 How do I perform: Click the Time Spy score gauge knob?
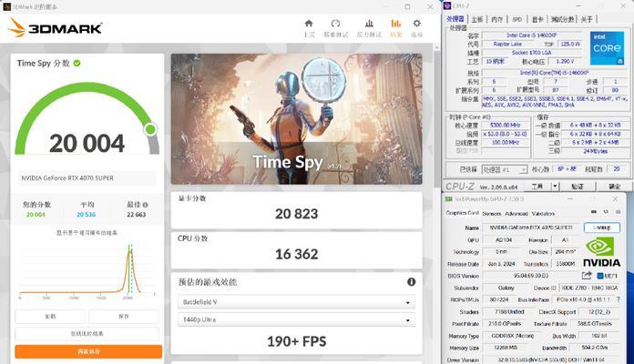click(150, 129)
